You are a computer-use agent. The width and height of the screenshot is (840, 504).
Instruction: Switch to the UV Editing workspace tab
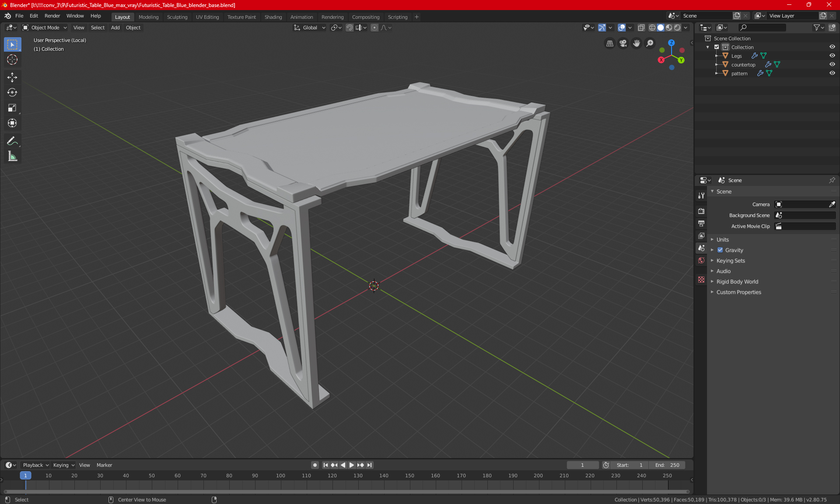tap(207, 17)
